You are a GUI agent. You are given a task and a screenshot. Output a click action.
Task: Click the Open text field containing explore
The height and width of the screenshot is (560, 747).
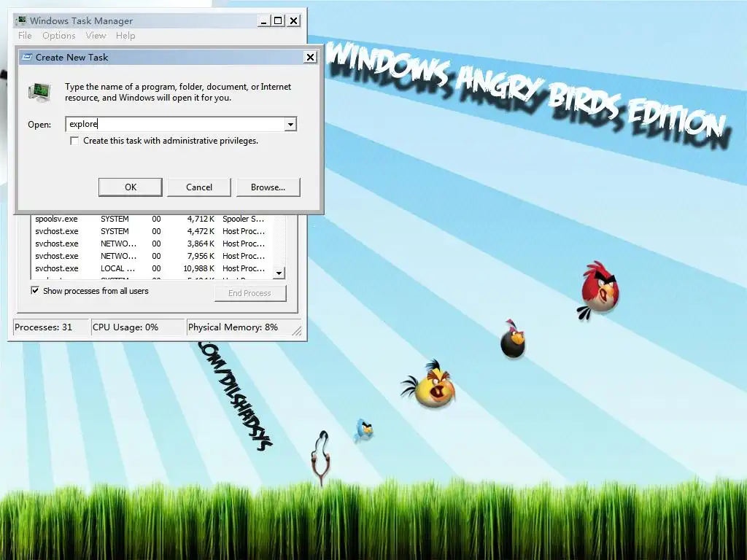pos(175,124)
